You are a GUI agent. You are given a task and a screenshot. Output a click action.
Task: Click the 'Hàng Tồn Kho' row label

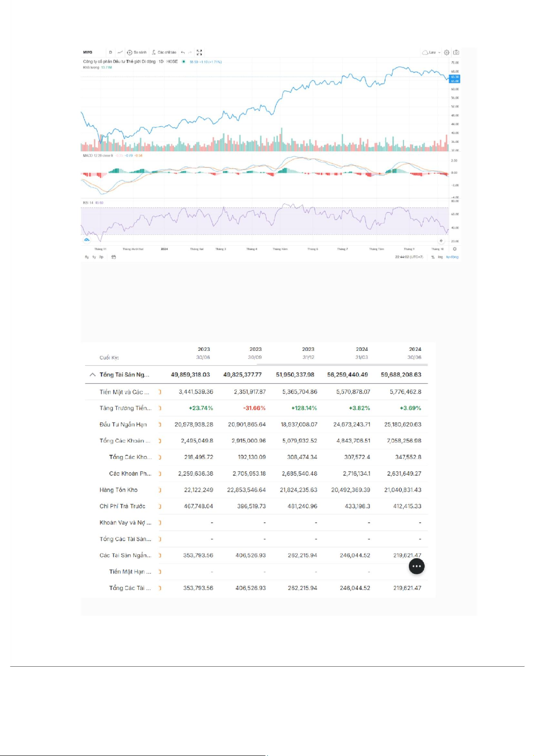click(x=118, y=490)
